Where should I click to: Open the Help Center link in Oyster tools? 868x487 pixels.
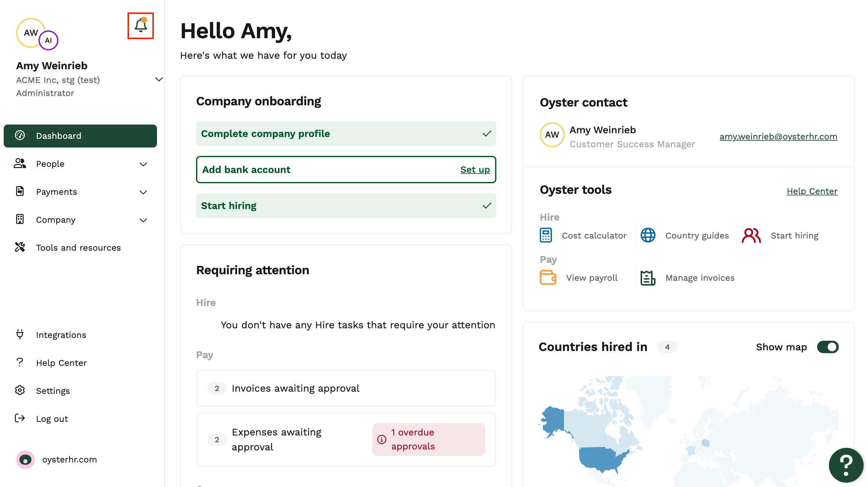(812, 191)
